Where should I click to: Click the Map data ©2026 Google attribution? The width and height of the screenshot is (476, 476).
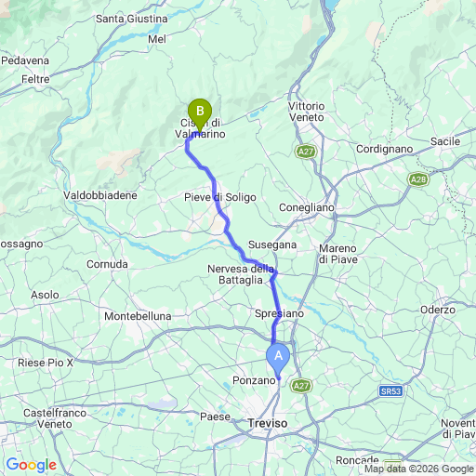point(419,469)
